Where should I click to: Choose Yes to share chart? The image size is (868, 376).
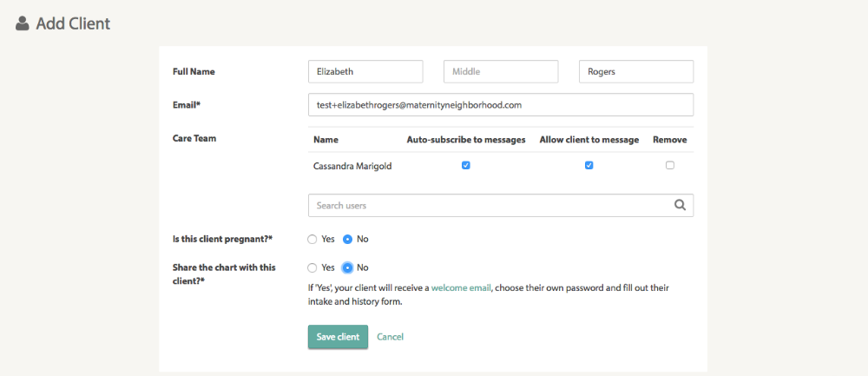tap(312, 267)
